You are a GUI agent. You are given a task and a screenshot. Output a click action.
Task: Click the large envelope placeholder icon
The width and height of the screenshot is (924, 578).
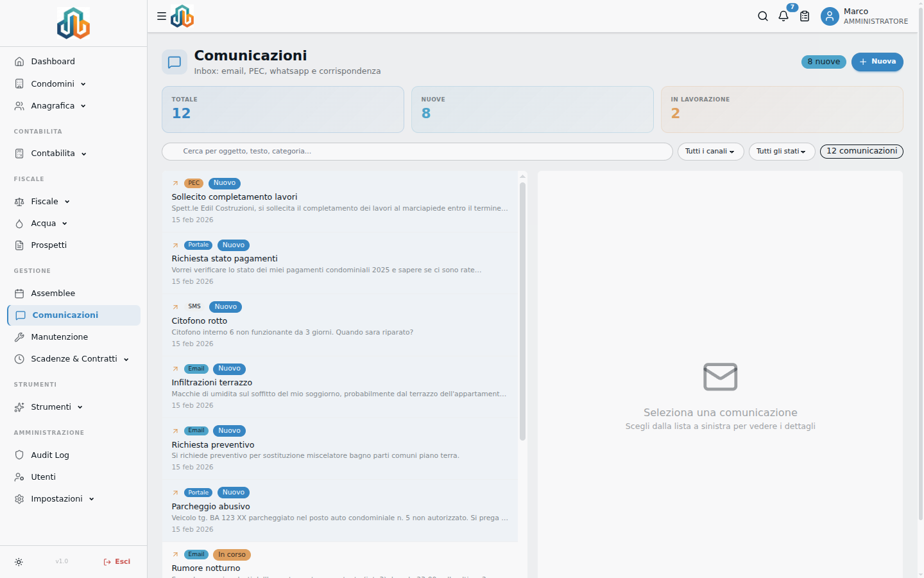point(721,377)
